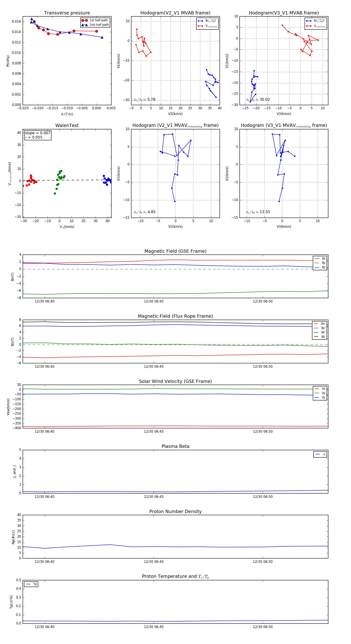
Task: Select the 'Bz' legend entry in GSE magnetic field
Action: 320,267
